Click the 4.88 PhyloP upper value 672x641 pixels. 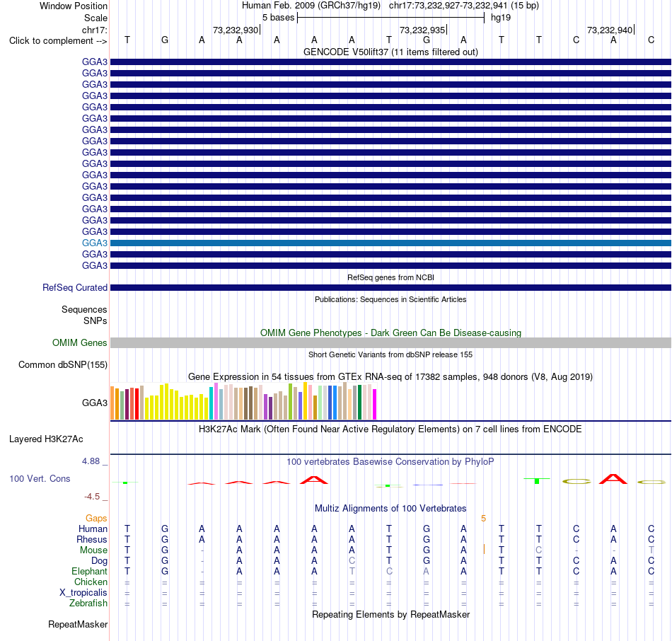(x=91, y=461)
